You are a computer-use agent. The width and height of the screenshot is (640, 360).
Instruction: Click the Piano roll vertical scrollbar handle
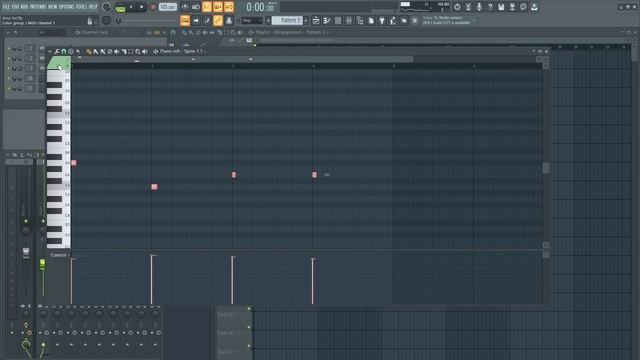[546, 168]
